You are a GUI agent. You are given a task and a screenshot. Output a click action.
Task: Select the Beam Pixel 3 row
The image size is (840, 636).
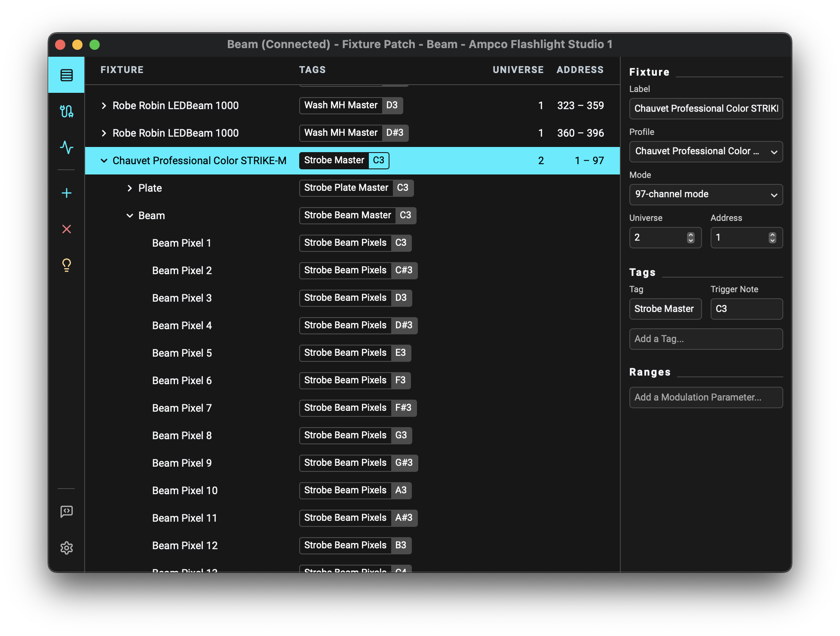pyautogui.click(x=352, y=298)
